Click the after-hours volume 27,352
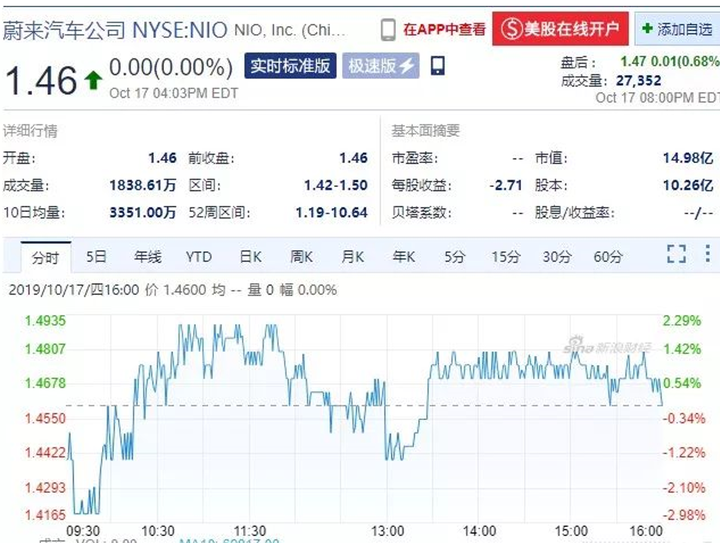720x543 pixels. pyautogui.click(x=639, y=81)
